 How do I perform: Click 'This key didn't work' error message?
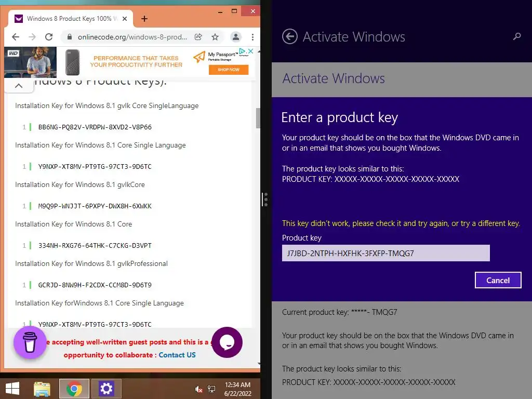pyautogui.click(x=401, y=223)
